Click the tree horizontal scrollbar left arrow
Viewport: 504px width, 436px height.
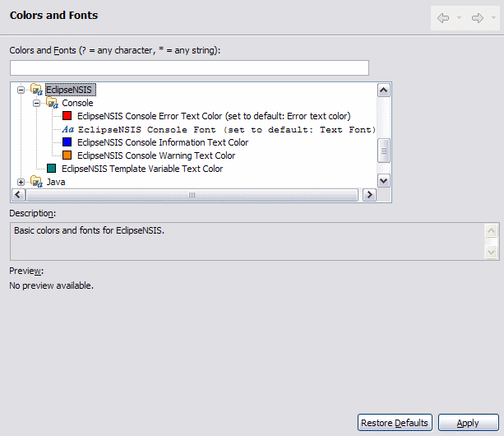point(18,195)
